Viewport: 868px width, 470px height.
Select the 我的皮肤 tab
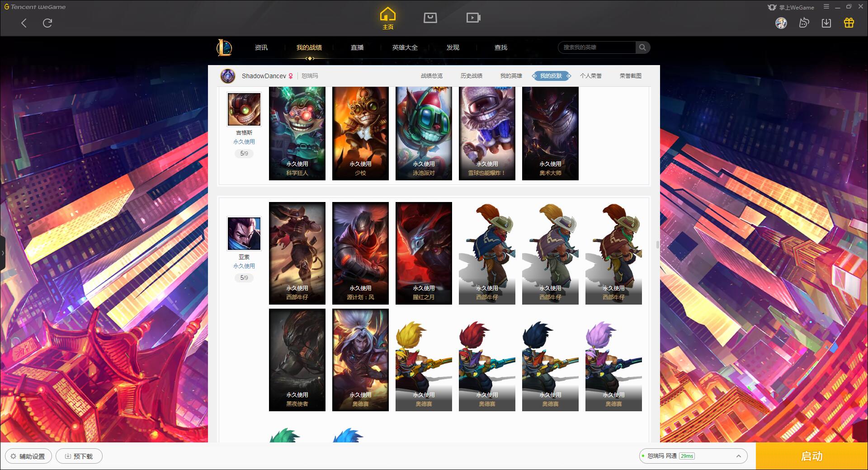tap(551, 76)
